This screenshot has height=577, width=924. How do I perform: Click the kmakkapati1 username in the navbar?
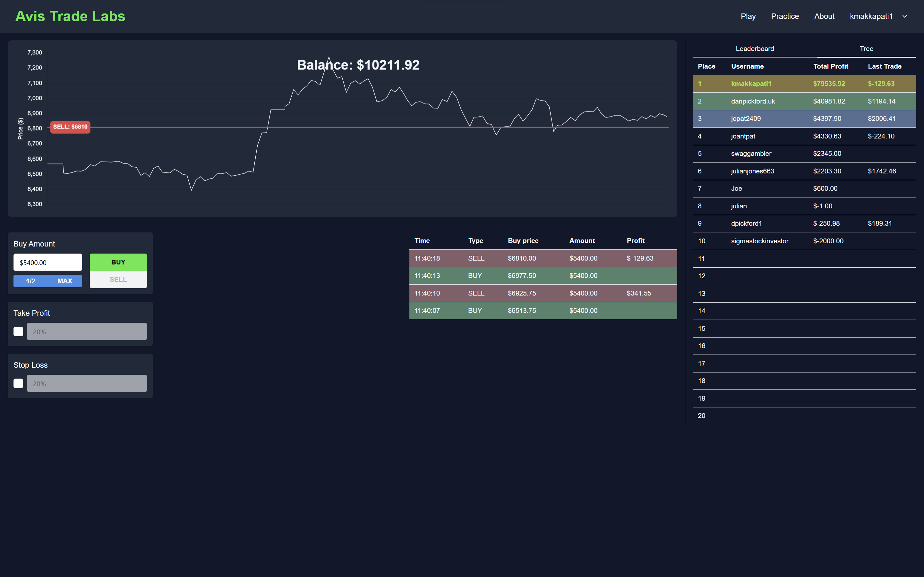[871, 16]
